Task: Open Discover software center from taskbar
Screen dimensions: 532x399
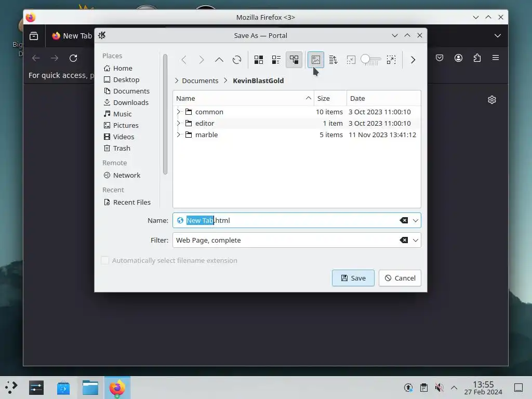Action: point(63,388)
